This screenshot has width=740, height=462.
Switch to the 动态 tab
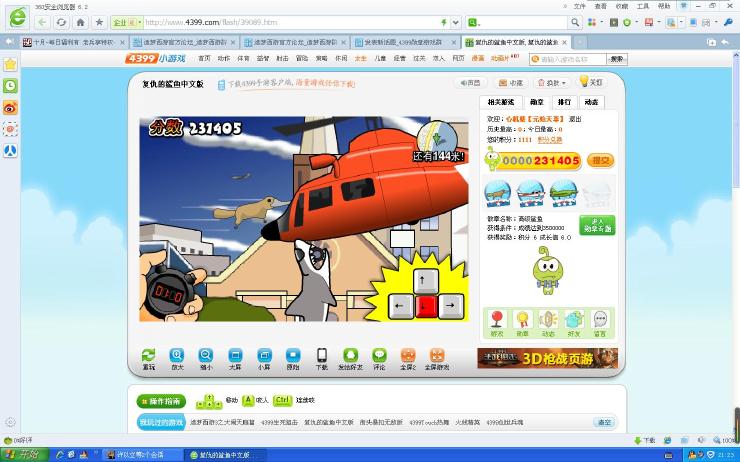click(591, 102)
